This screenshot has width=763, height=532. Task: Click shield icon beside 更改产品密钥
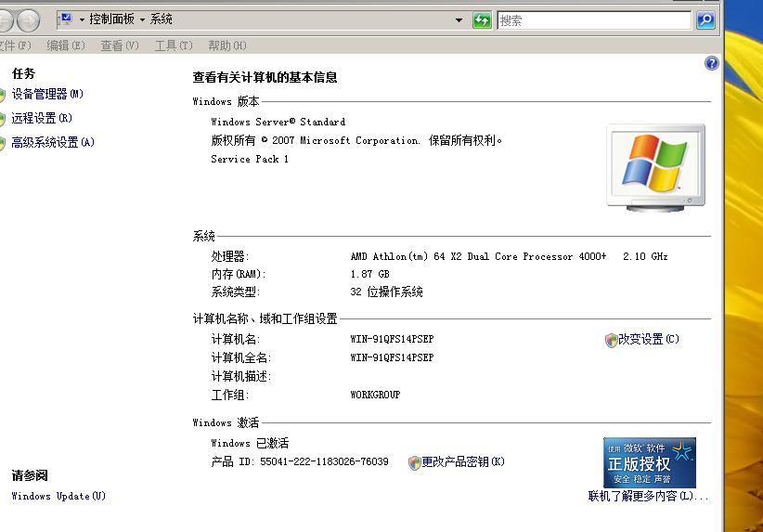pyautogui.click(x=414, y=462)
